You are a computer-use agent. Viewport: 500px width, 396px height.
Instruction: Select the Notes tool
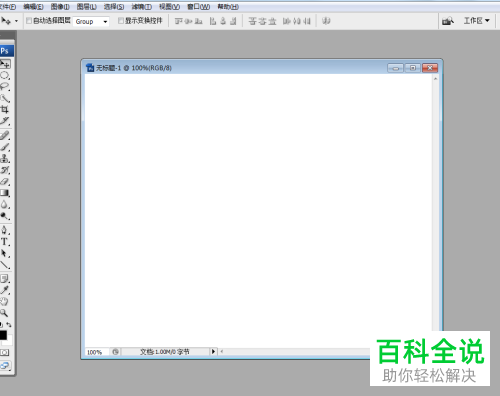5,279
